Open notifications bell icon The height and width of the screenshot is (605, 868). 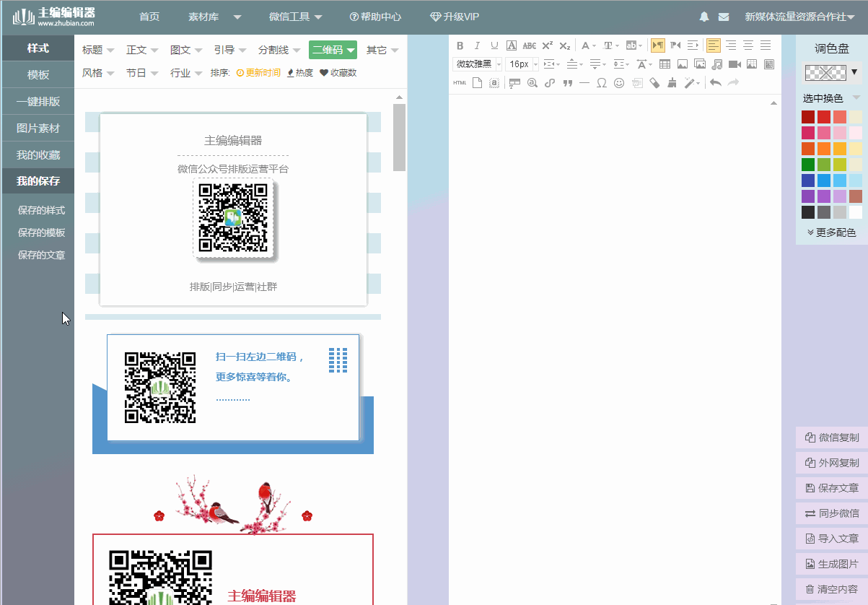[704, 17]
